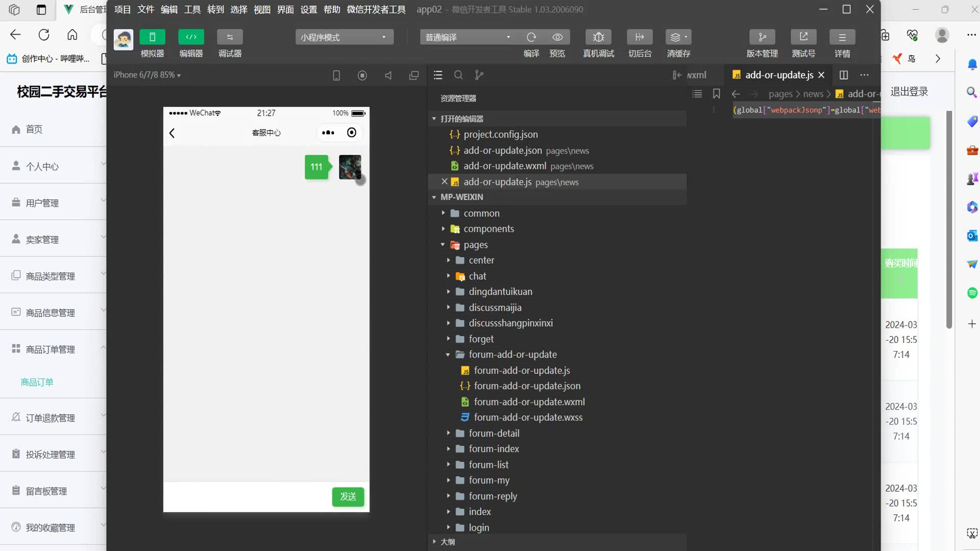This screenshot has width=980, height=551.
Task: Reload the browser page
Action: pyautogui.click(x=44, y=35)
